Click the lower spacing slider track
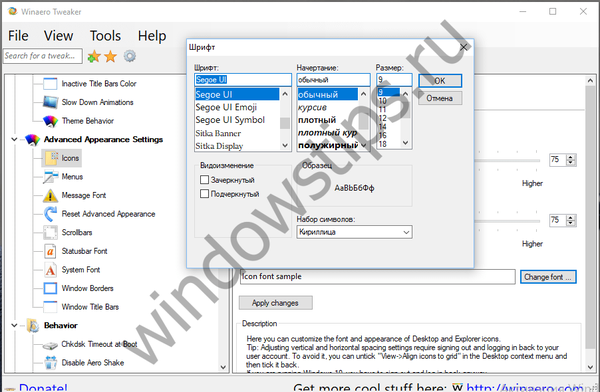Viewport: 600px width, 392px height. [x=507, y=221]
